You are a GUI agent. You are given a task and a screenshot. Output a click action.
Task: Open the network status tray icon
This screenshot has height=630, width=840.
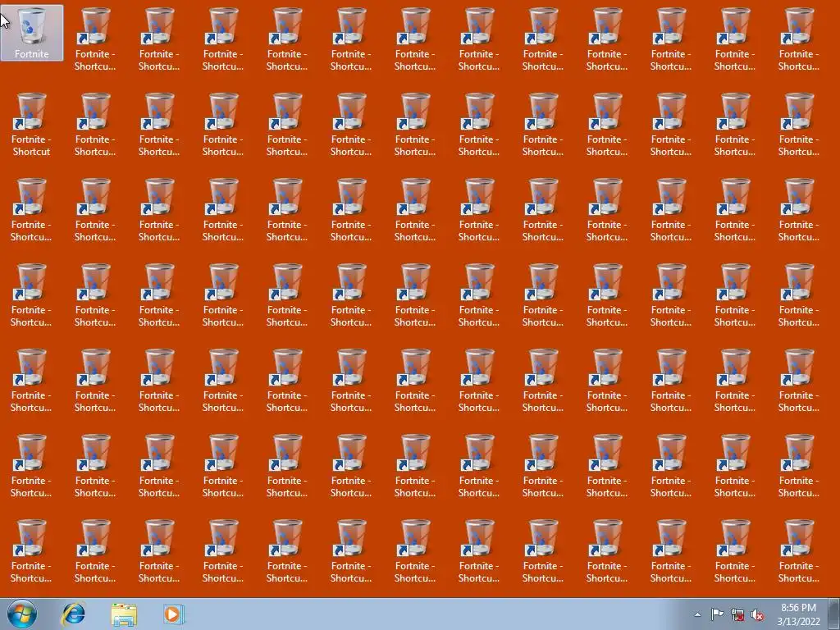coord(737,614)
